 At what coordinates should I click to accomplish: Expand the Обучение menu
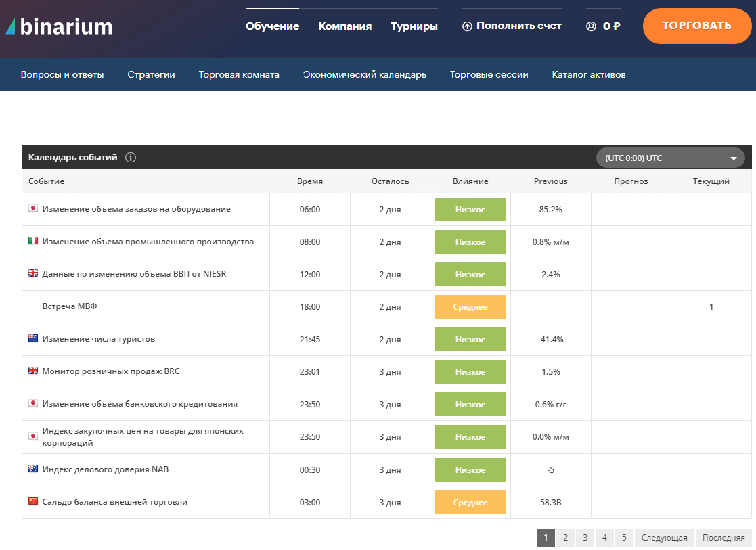pyautogui.click(x=272, y=26)
